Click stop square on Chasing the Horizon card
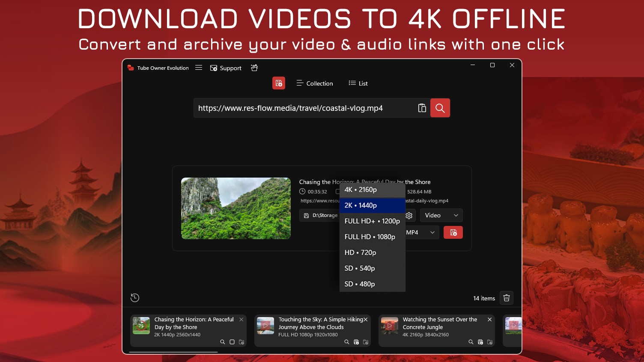This screenshot has width=644, height=362. [232, 342]
